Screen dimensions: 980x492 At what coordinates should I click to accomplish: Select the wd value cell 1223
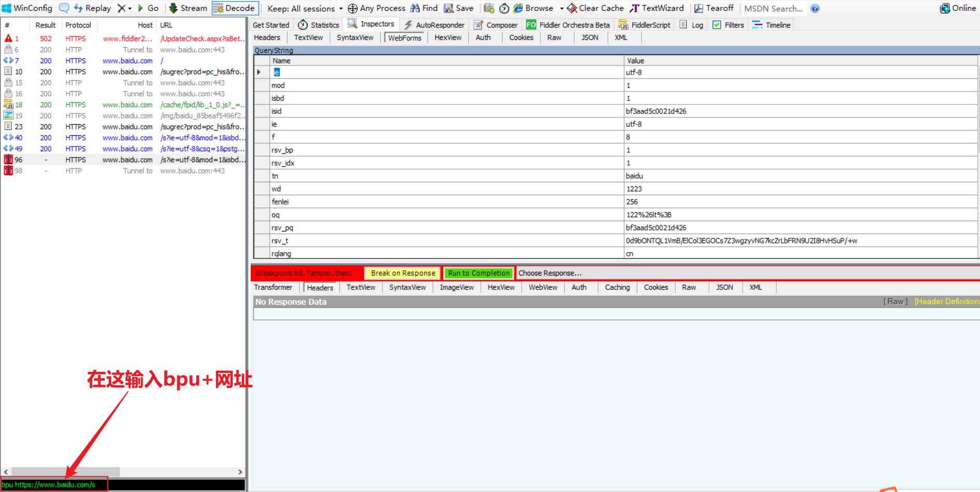[x=800, y=189]
